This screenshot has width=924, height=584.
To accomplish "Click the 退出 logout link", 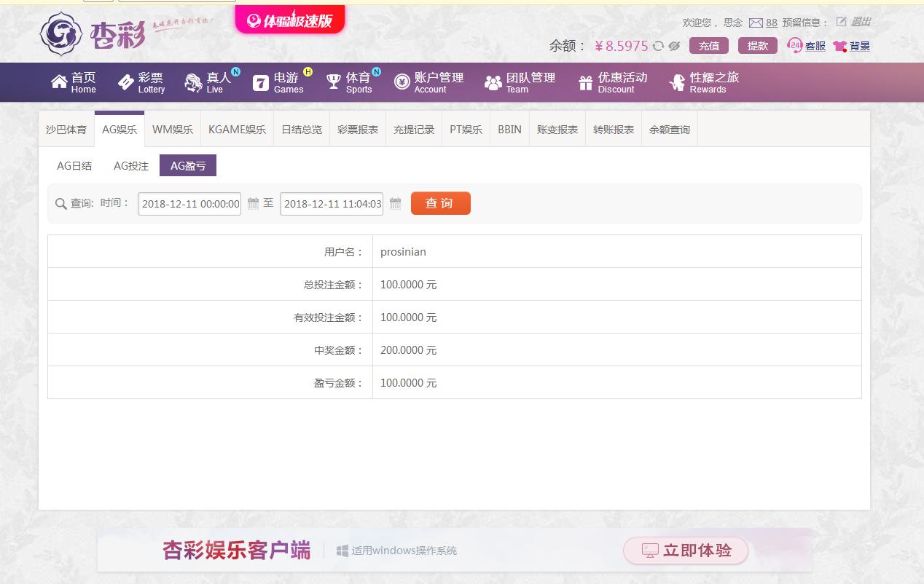I will 861,22.
